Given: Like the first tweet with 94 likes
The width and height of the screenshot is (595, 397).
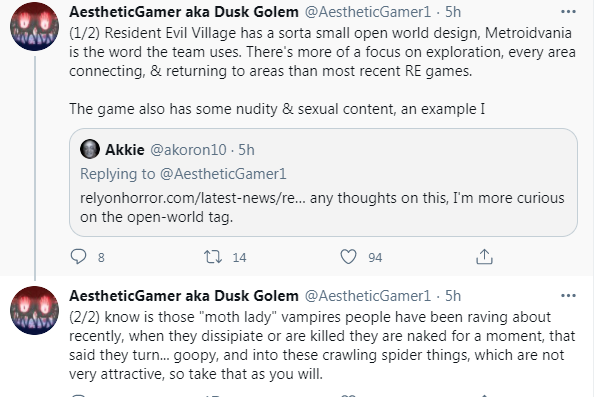Looking at the screenshot, I should 348,257.
